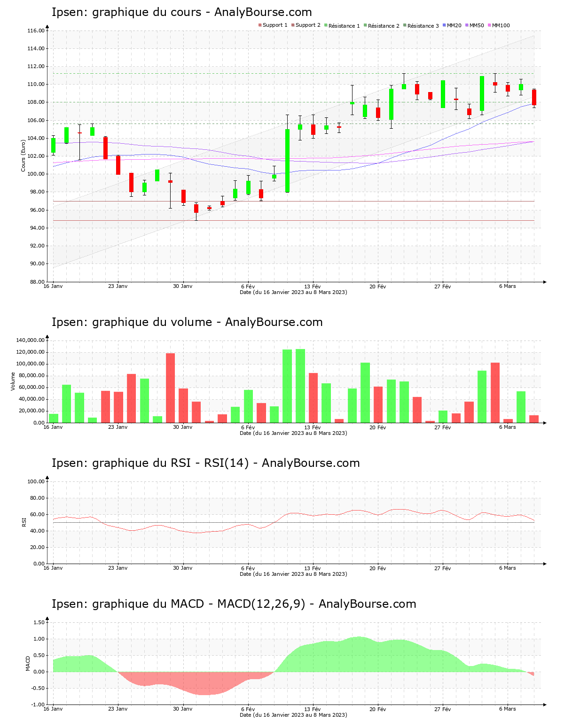564x728 pixels.
Task: Click the Résistance 1 legend color square
Action: (x=326, y=25)
